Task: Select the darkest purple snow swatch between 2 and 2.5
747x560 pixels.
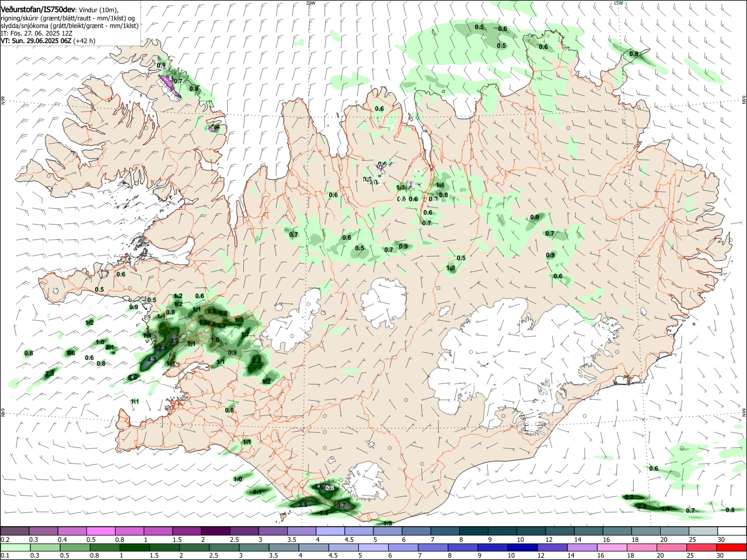Action: [x=215, y=531]
